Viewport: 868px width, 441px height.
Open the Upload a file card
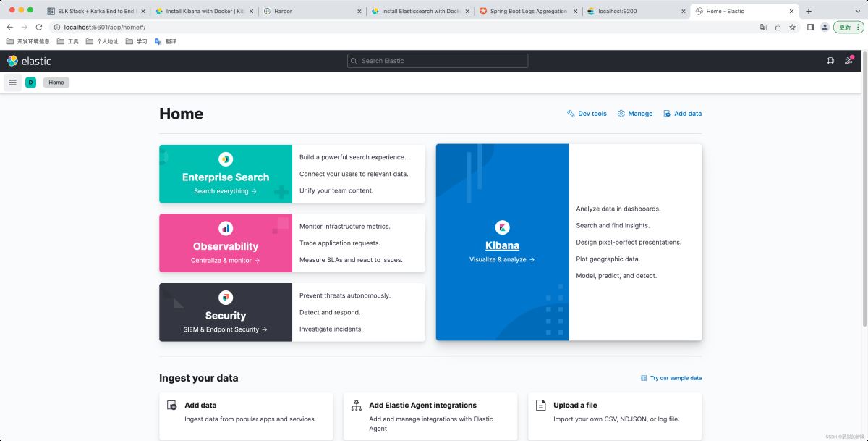tap(615, 416)
